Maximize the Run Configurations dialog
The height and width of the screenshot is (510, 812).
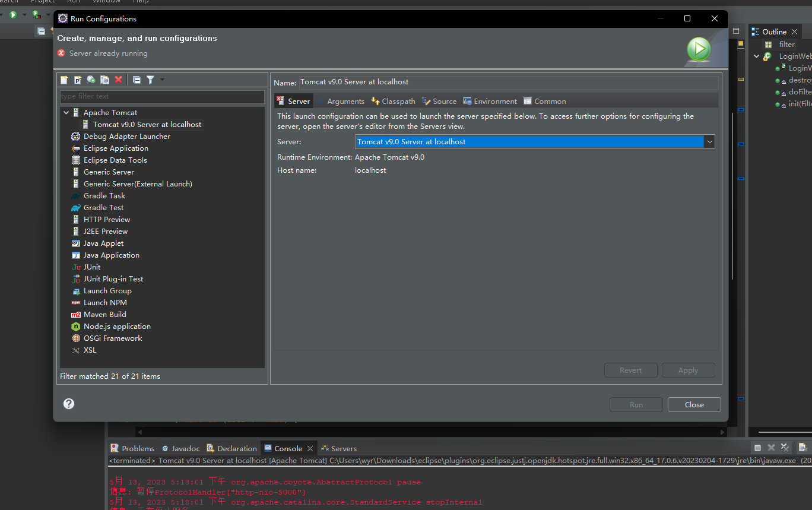coord(687,18)
